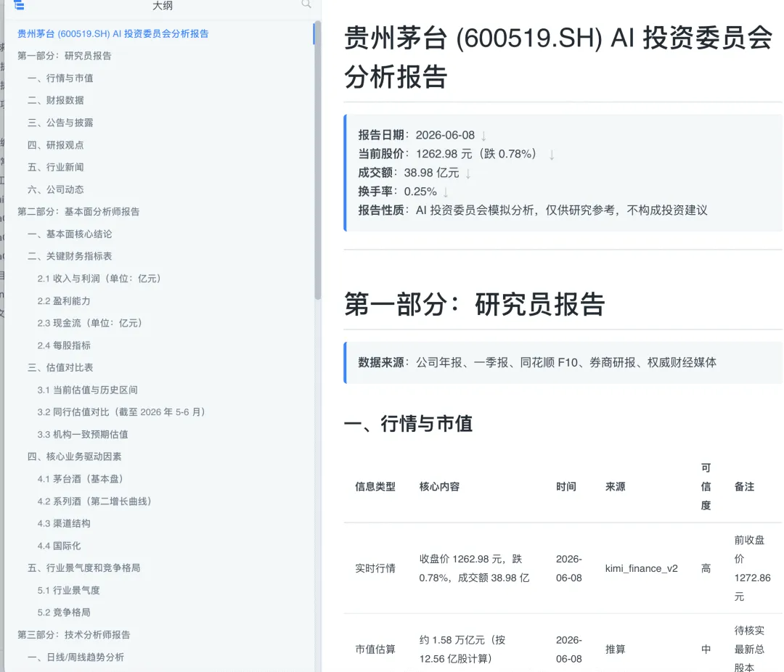Click the 第一部分：研究员报告 document heading
784x672 pixels.
pyautogui.click(x=475, y=305)
